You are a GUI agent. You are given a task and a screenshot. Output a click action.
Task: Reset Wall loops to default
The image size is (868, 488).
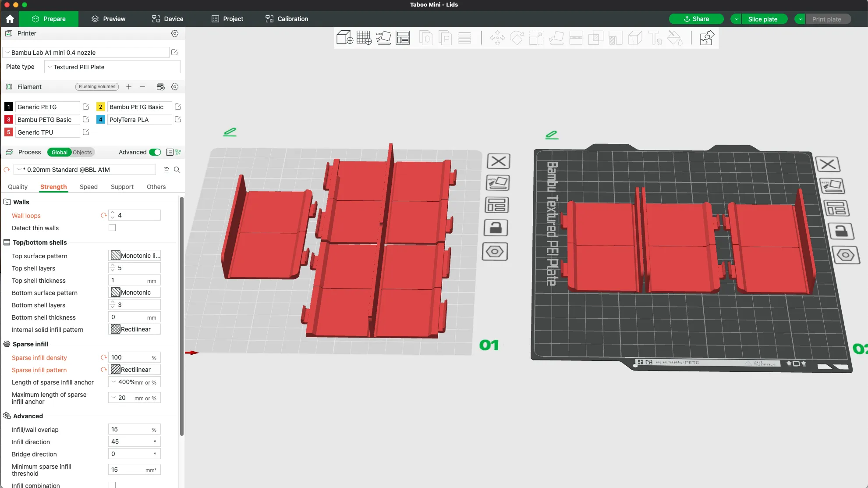[104, 215]
